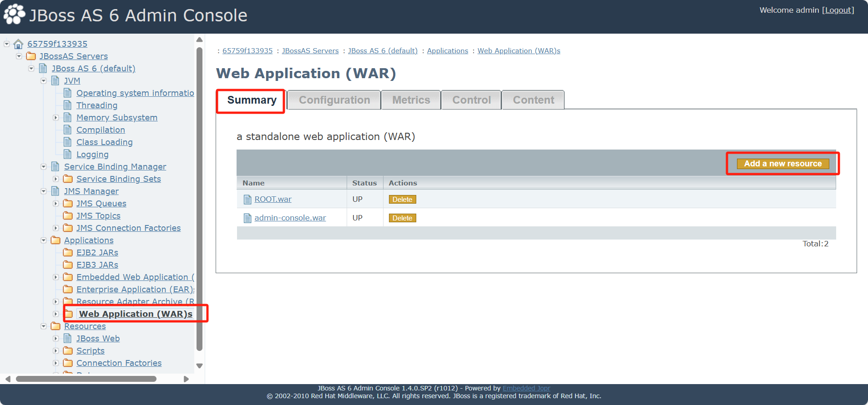Viewport: 868px width, 405px height.
Task: Click the tree panel vertical scrollbar
Action: [199, 199]
